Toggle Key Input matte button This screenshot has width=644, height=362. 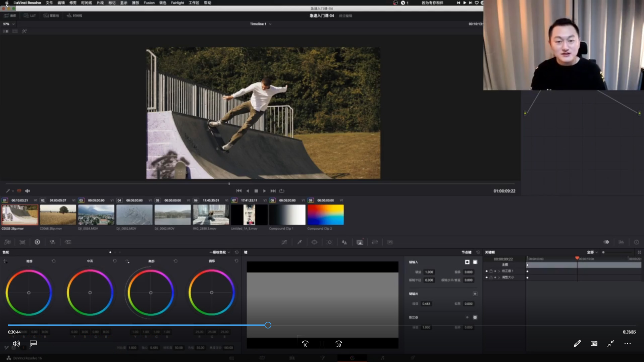(x=467, y=262)
